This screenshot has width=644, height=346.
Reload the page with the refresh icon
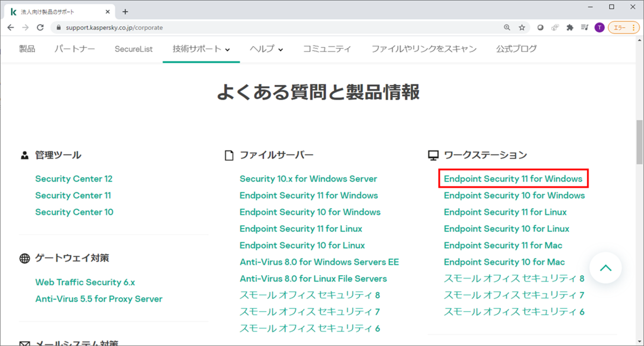[x=40, y=27]
